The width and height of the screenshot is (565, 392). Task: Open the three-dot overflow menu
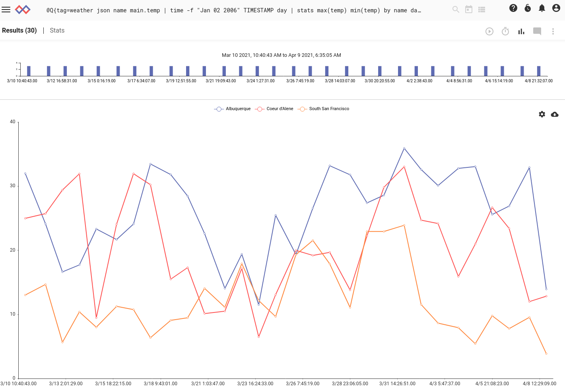(x=552, y=31)
